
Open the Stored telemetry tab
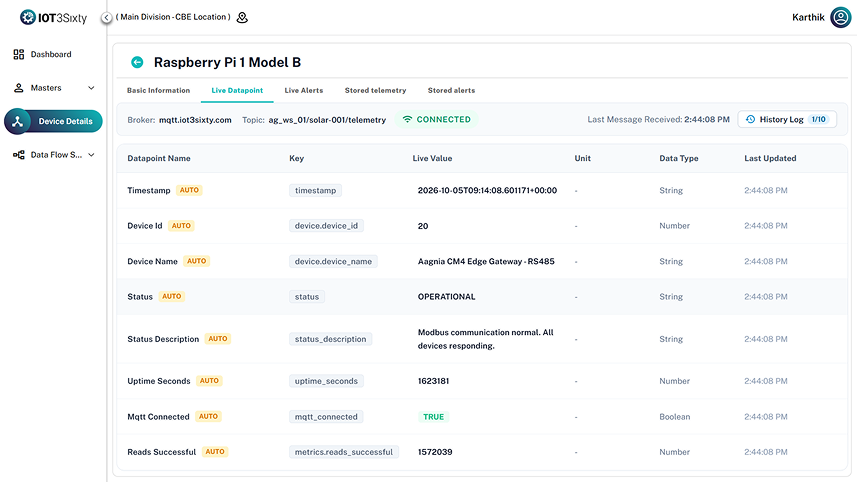pyautogui.click(x=375, y=91)
